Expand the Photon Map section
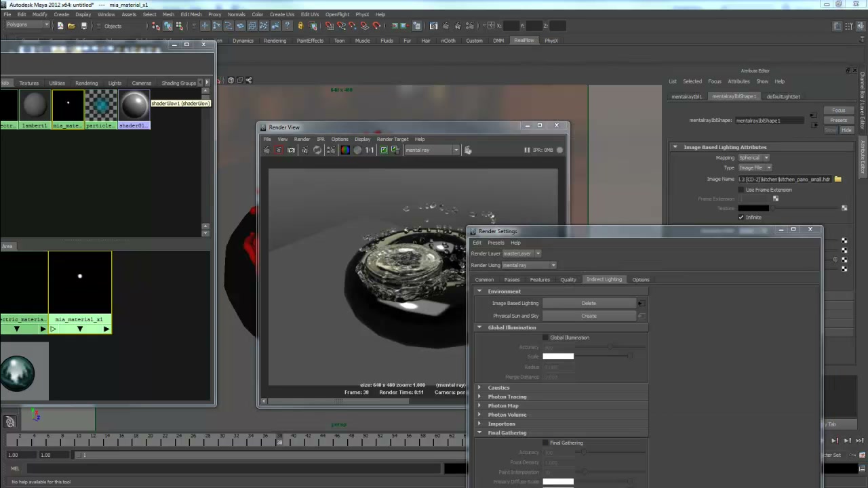This screenshot has height=488, width=868. pos(479,405)
